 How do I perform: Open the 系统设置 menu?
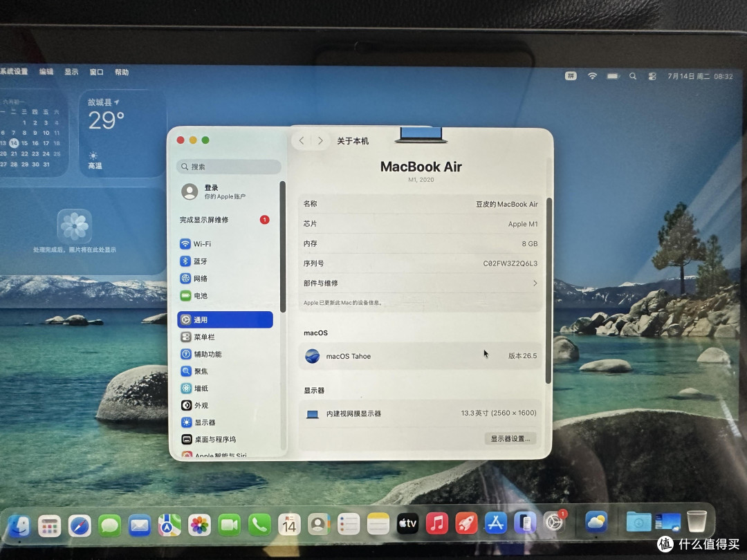coord(14,71)
